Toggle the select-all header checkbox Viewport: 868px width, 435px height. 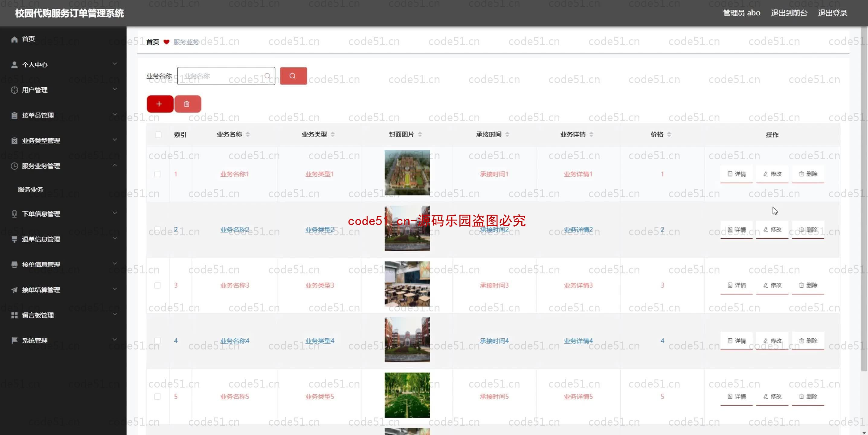[x=158, y=134]
